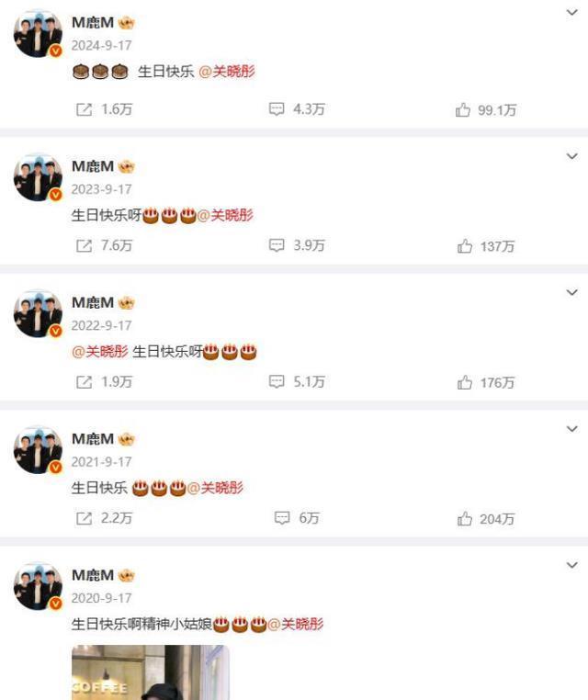Repost the 2022-9-17 post with 1.9万 shares
This screenshot has width=588, height=700.
coord(104,382)
